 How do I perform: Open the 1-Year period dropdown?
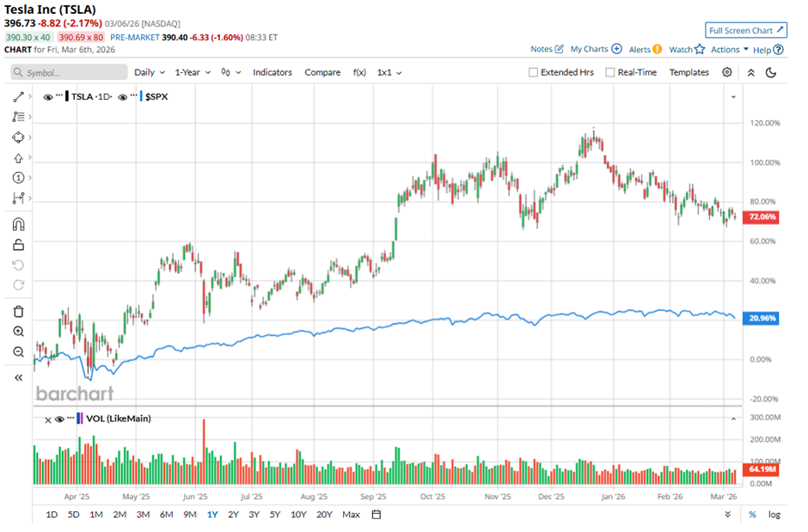[x=195, y=72]
